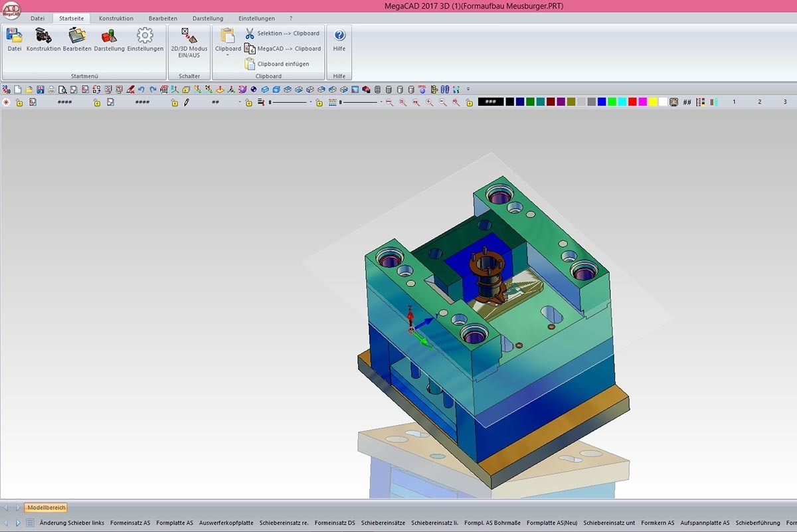The height and width of the screenshot is (532, 797).
Task: Open the Formpl. AS Bohrmaße sheet
Action: pos(492,523)
